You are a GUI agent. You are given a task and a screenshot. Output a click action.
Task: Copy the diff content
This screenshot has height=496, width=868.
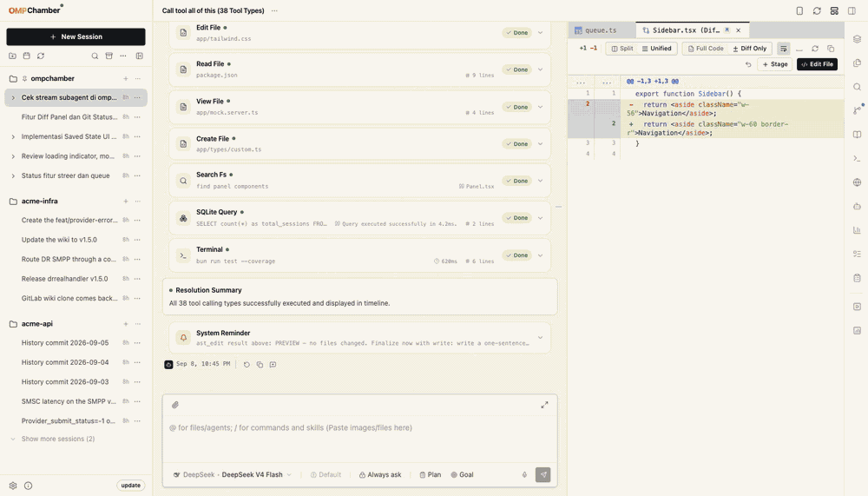coord(831,49)
